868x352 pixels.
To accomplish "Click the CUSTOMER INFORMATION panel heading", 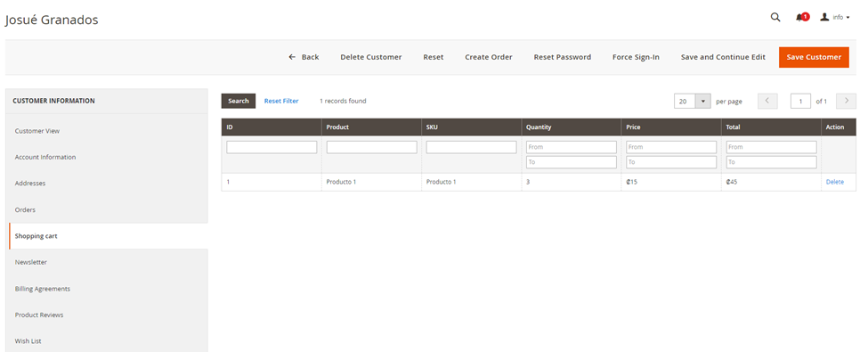I will [53, 101].
